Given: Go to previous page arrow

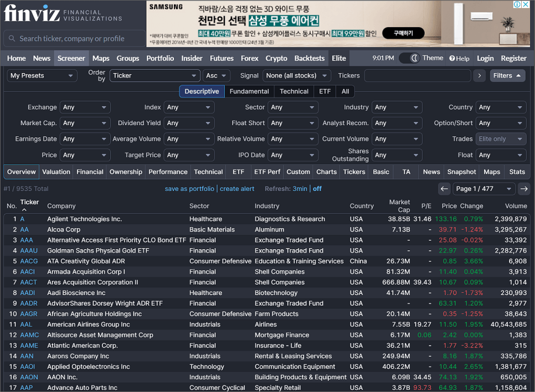Looking at the screenshot, I should (x=444, y=189).
